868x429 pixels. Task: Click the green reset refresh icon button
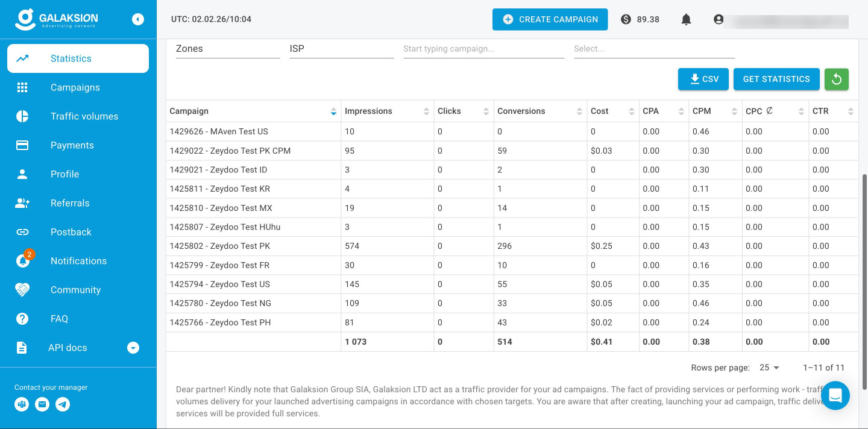point(837,79)
